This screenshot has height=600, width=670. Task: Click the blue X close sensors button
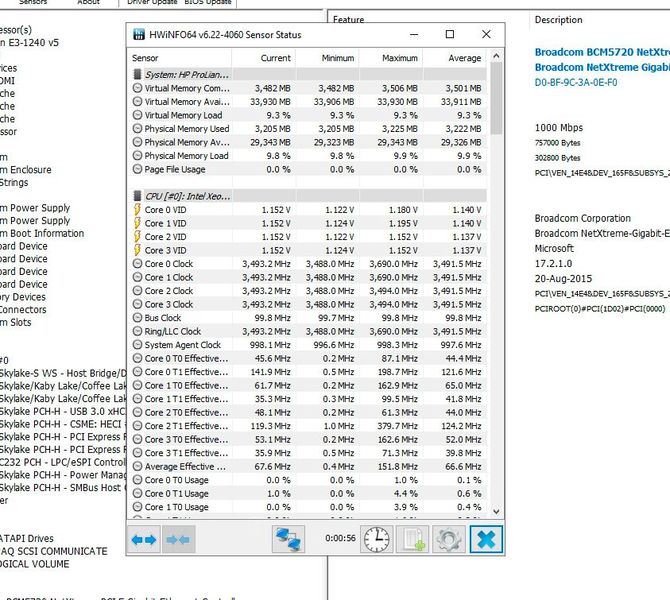point(486,539)
